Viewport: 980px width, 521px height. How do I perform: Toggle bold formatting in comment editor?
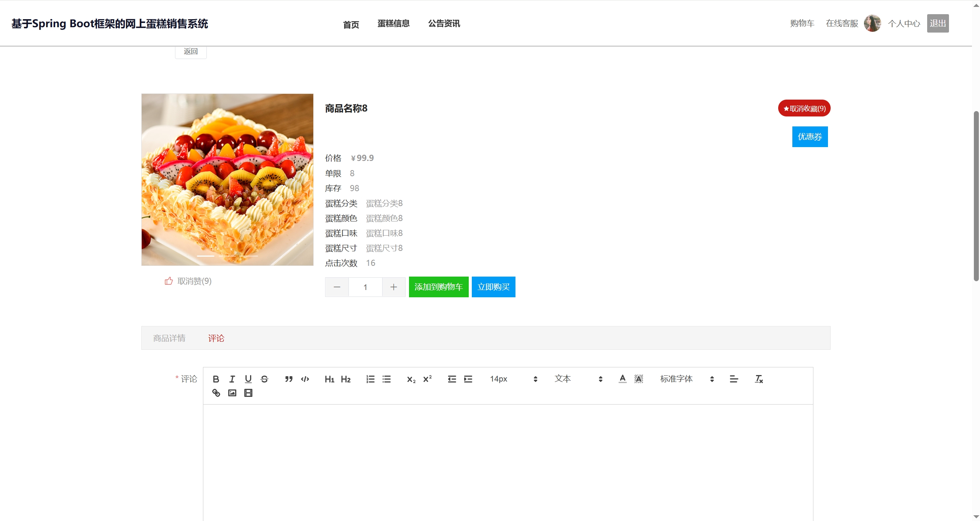click(x=216, y=379)
